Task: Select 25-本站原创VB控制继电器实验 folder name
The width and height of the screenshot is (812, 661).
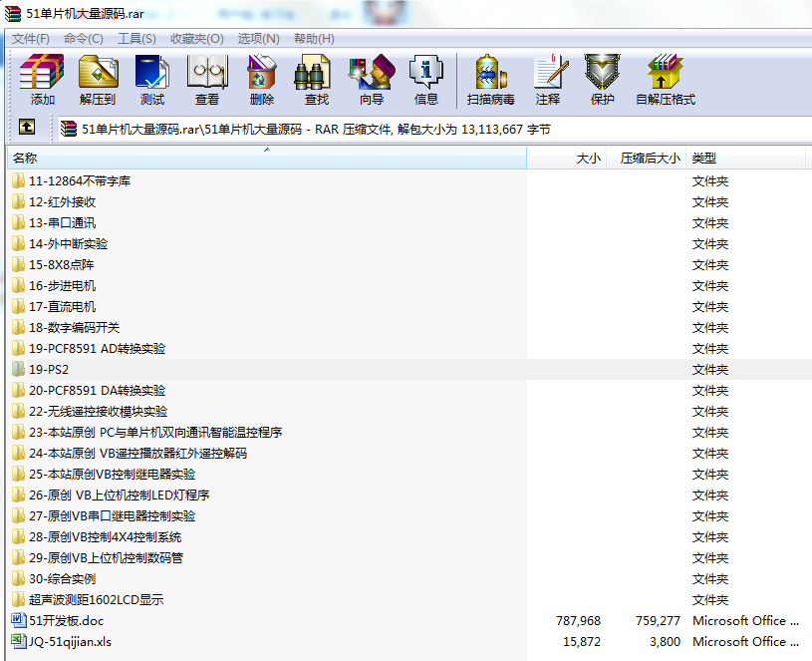Action: [x=112, y=474]
